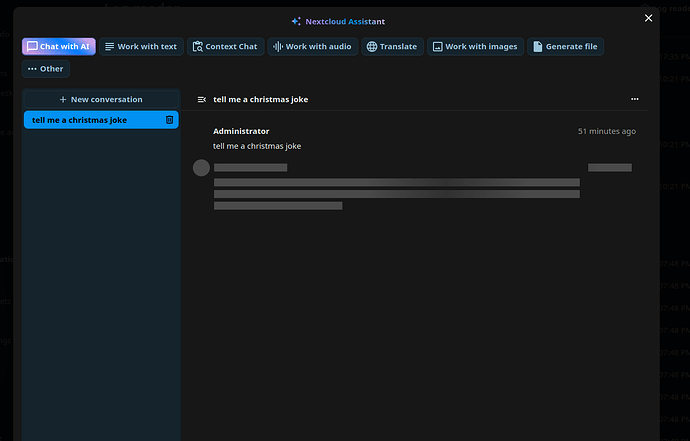The image size is (690, 441).
Task: Click the loading reply avatar placeholder
Action: 201,167
